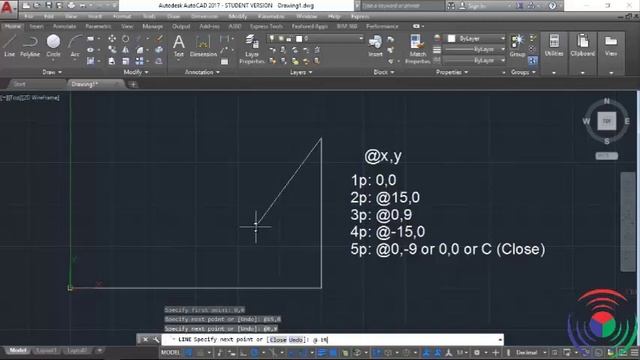Open the Clipboard panel

point(582,45)
